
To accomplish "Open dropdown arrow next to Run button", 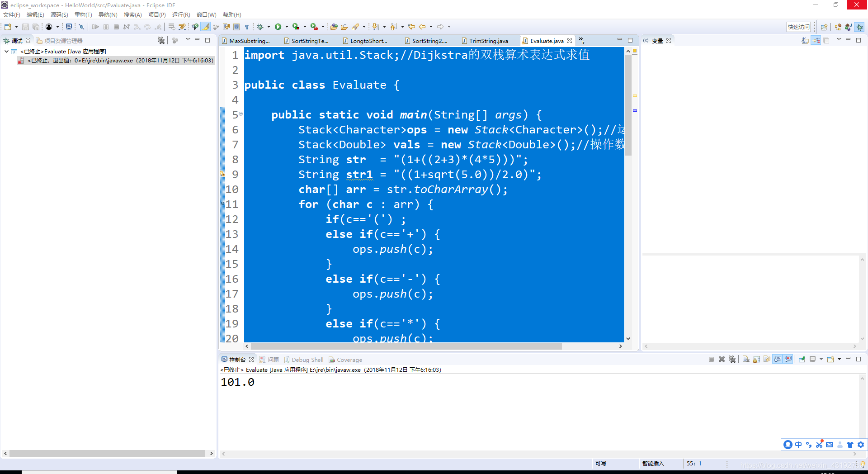I will point(287,27).
